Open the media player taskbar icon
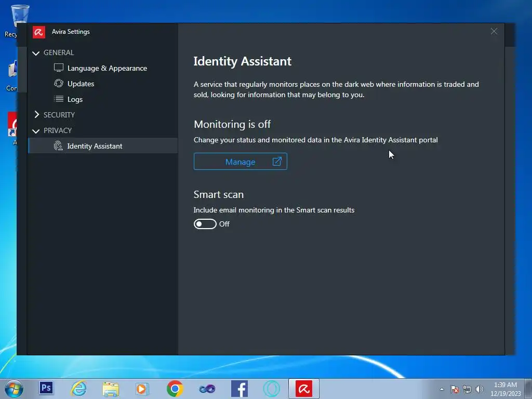The height and width of the screenshot is (399, 532). tap(142, 389)
